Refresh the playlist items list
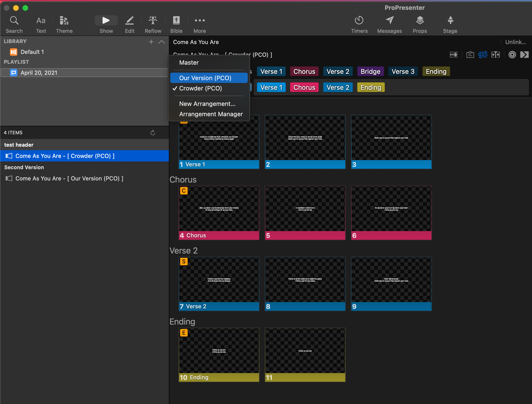 pos(153,133)
